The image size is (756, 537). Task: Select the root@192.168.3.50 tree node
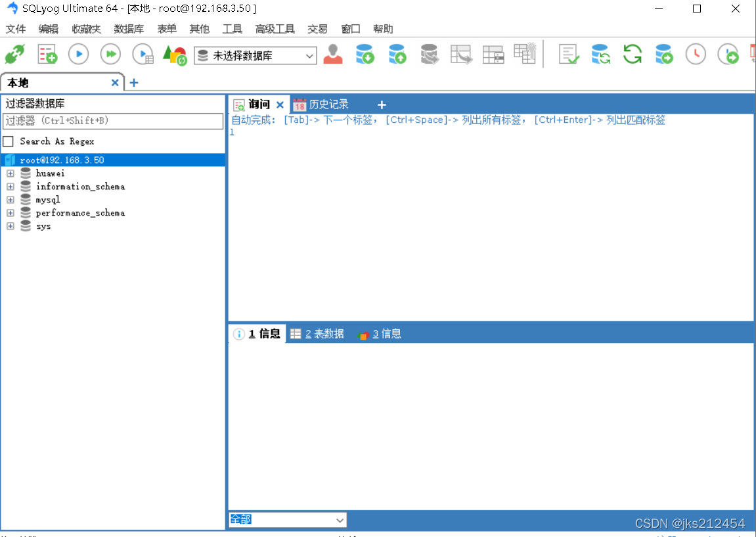[114, 160]
